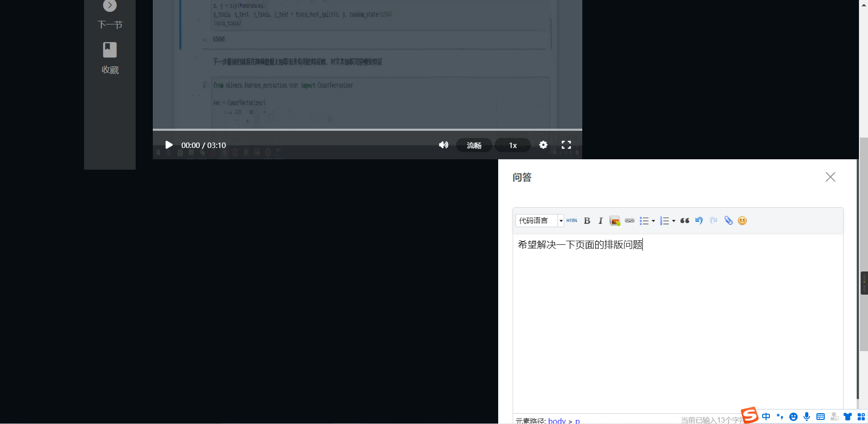Switch editor to HTML source mode
Screen dimensions: 868x424
[x=572, y=220]
